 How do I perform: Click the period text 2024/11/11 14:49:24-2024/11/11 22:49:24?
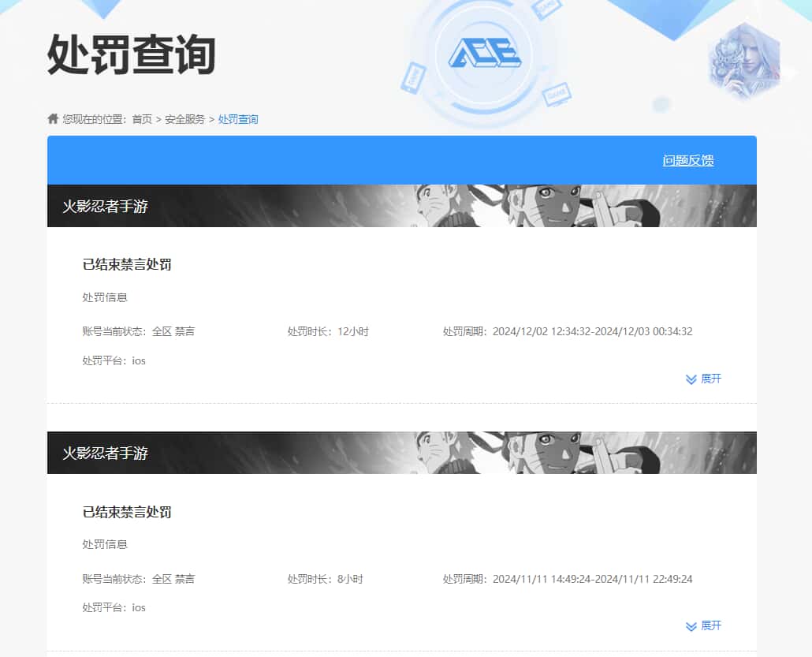[x=592, y=579]
